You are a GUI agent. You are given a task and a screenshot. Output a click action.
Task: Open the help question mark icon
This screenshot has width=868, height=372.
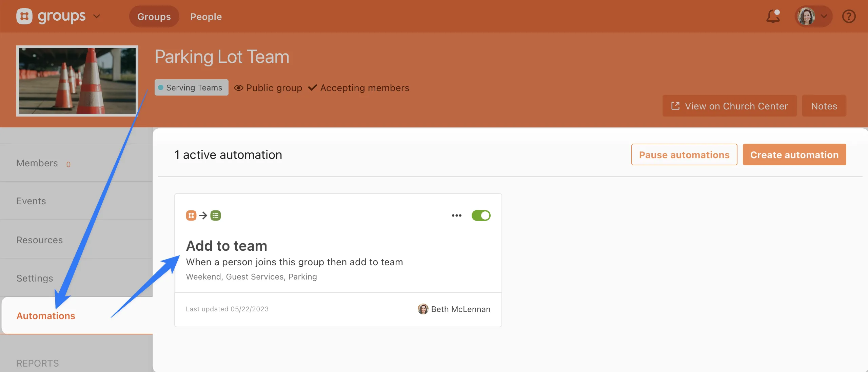click(x=849, y=16)
